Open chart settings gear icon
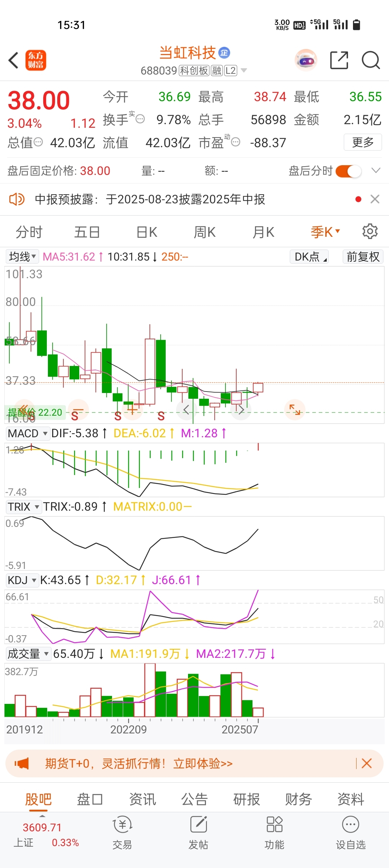This screenshot has width=389, height=868. coord(370,231)
